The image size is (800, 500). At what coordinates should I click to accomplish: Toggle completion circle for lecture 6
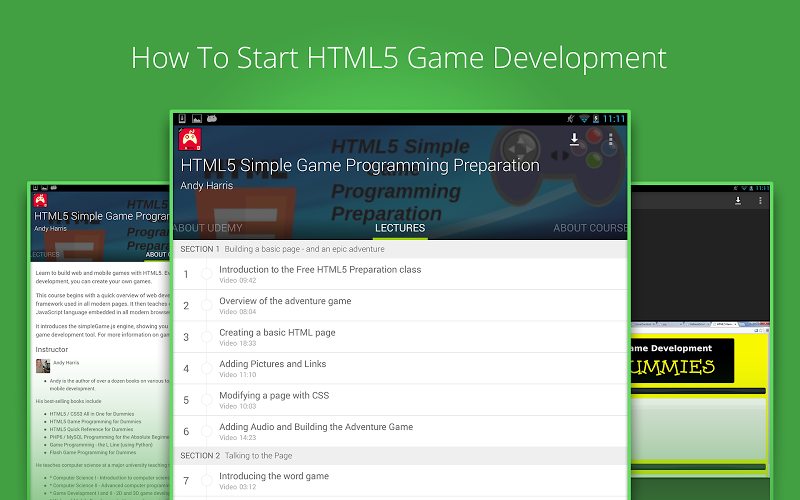[207, 431]
